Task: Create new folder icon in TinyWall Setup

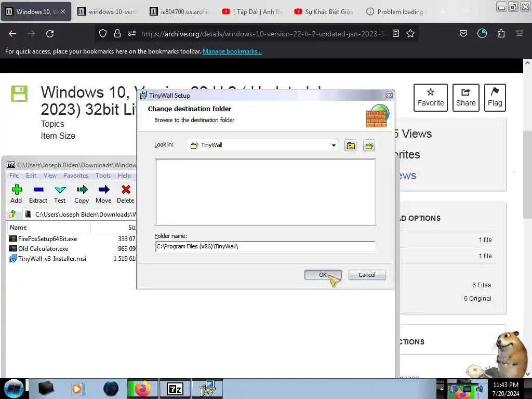Action: coord(369,146)
